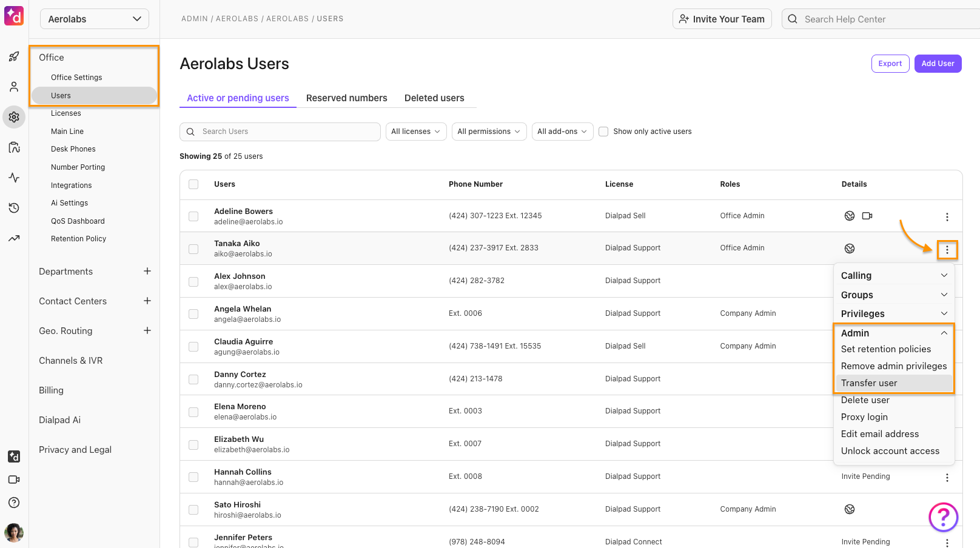980x548 pixels.
Task: Open Tanaka Aiko's three-dot options menu
Action: pos(947,250)
